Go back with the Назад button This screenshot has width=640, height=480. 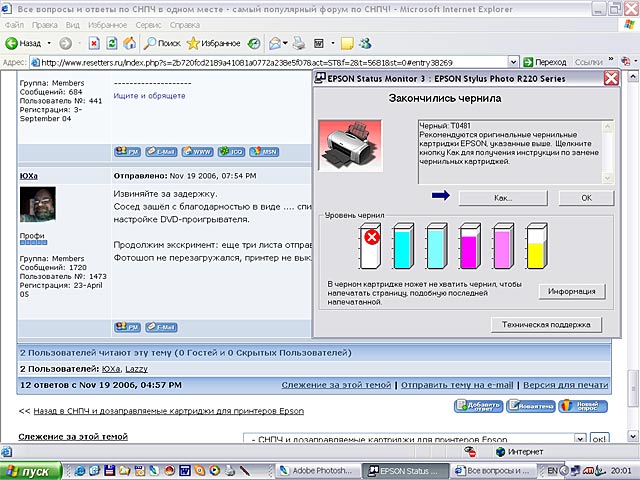pyautogui.click(x=23, y=43)
